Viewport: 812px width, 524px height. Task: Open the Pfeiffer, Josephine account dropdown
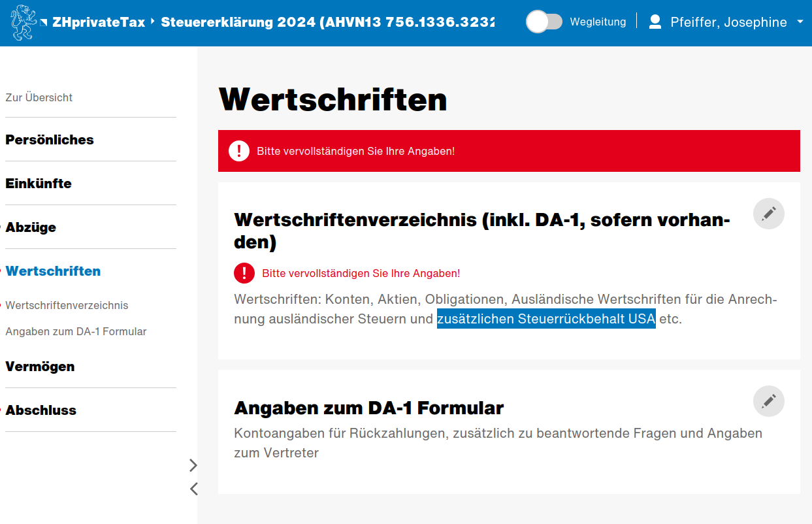point(800,22)
